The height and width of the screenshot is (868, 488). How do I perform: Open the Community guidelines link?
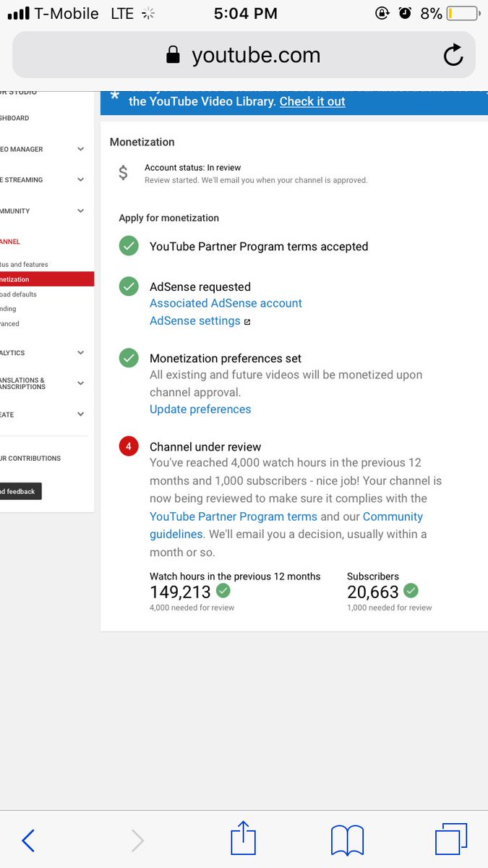point(286,525)
